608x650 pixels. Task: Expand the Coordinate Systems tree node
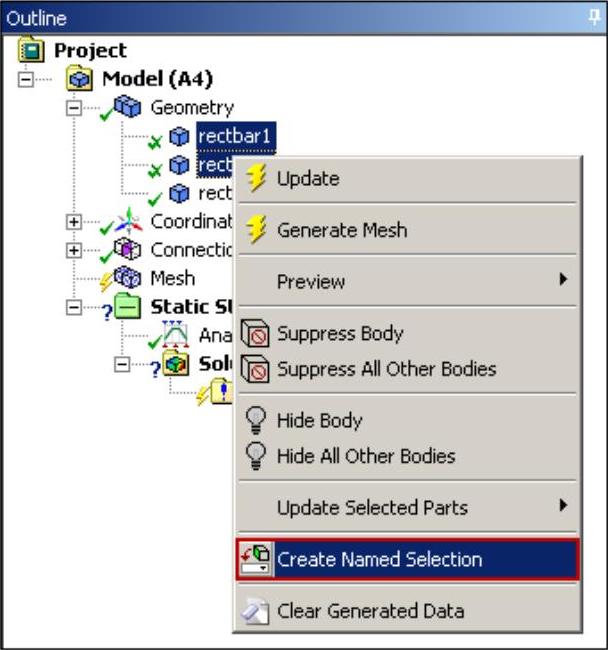[x=74, y=222]
